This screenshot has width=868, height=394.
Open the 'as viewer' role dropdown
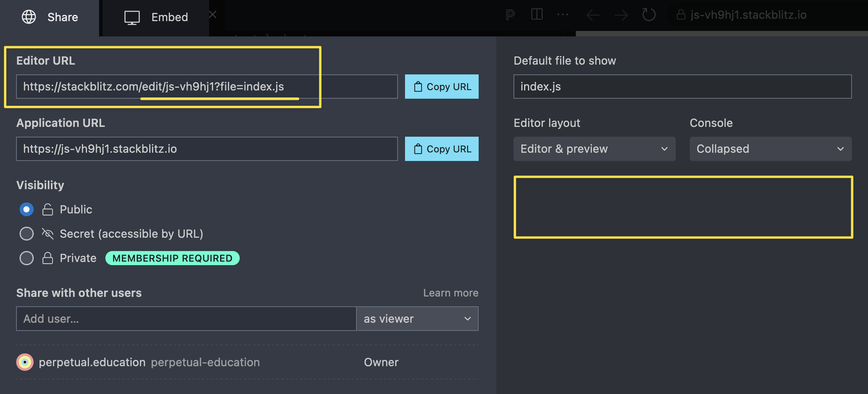pos(417,318)
